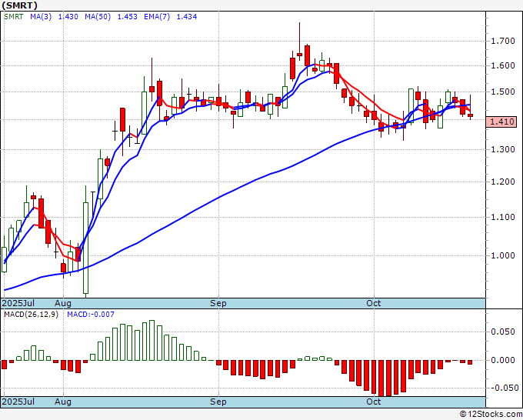The width and height of the screenshot is (523, 420).
Task: Select the MA(3) legend label
Action: pyautogui.click(x=41, y=17)
